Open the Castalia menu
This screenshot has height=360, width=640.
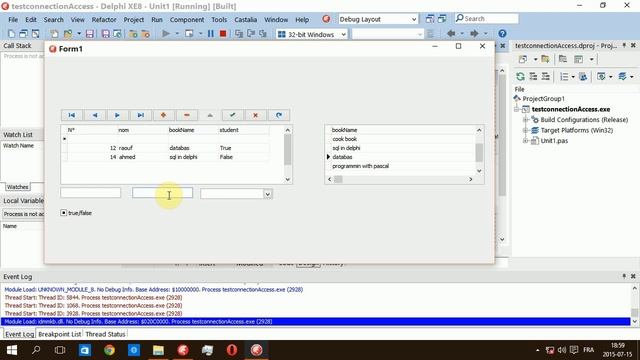(x=245, y=20)
